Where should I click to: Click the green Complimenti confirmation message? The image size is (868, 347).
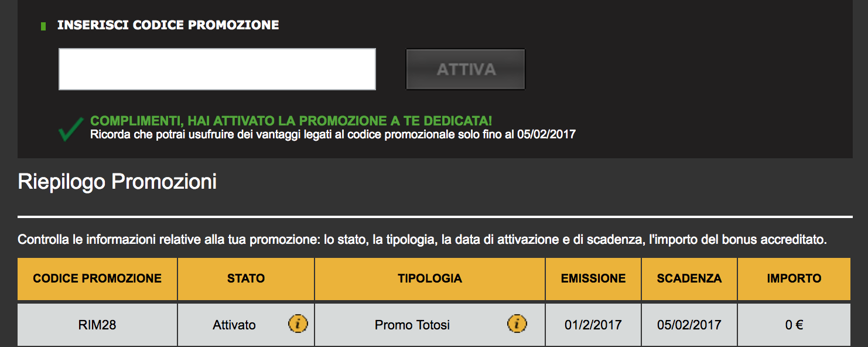(291, 121)
